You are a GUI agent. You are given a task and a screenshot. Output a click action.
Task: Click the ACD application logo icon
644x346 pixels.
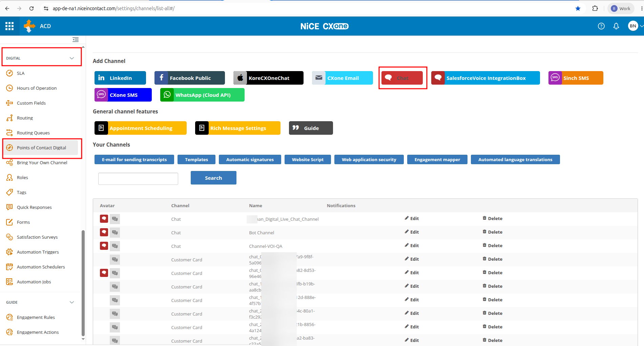click(x=29, y=26)
